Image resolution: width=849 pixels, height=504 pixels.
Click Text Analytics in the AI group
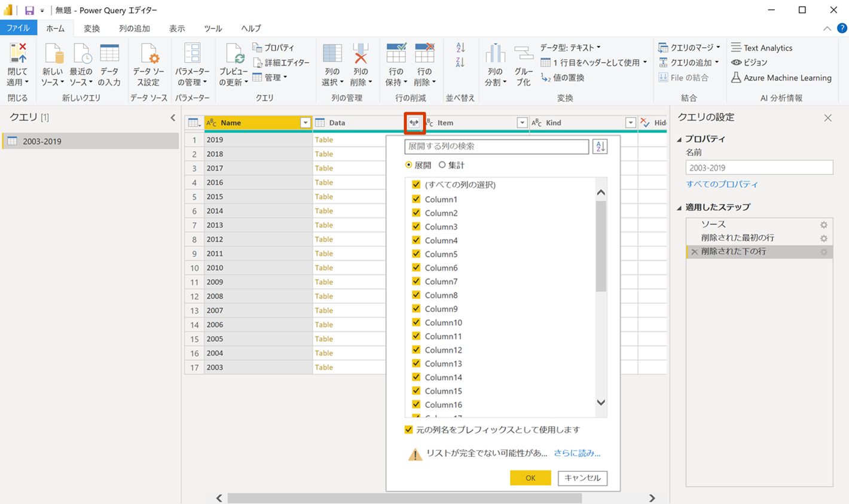coord(762,48)
